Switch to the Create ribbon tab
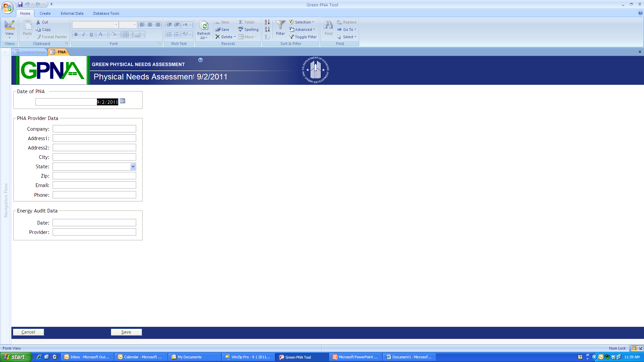This screenshot has height=362, width=644. click(45, 13)
